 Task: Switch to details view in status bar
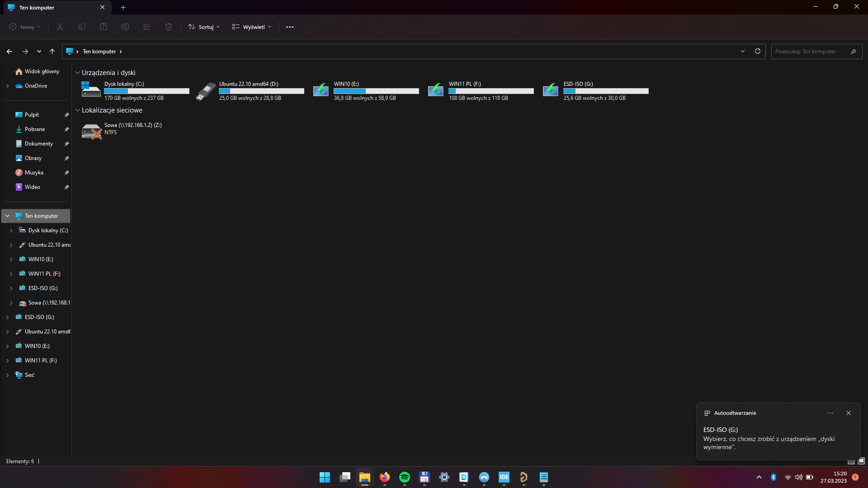click(x=851, y=461)
